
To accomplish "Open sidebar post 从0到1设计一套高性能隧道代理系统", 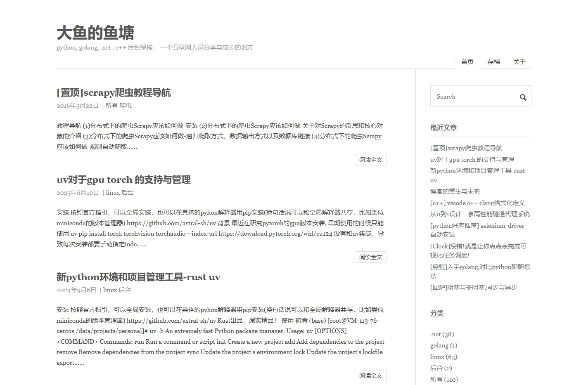I will (x=480, y=214).
